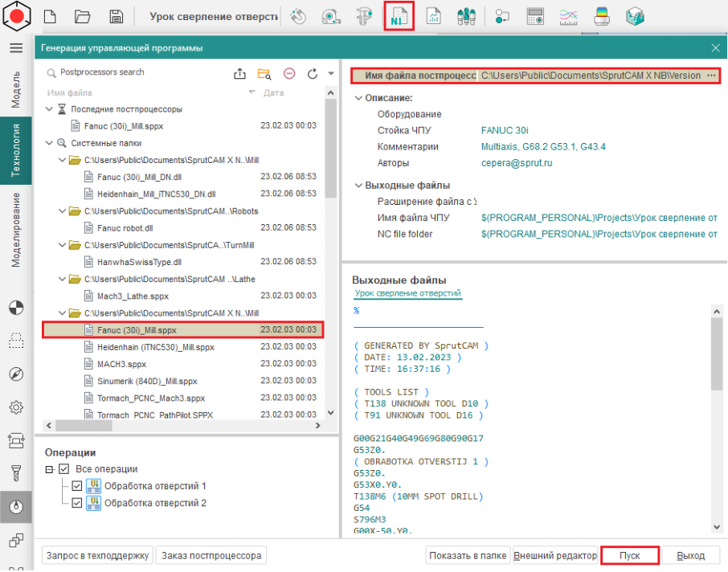
Task: Open the hamburger menu icon
Action: click(x=15, y=48)
